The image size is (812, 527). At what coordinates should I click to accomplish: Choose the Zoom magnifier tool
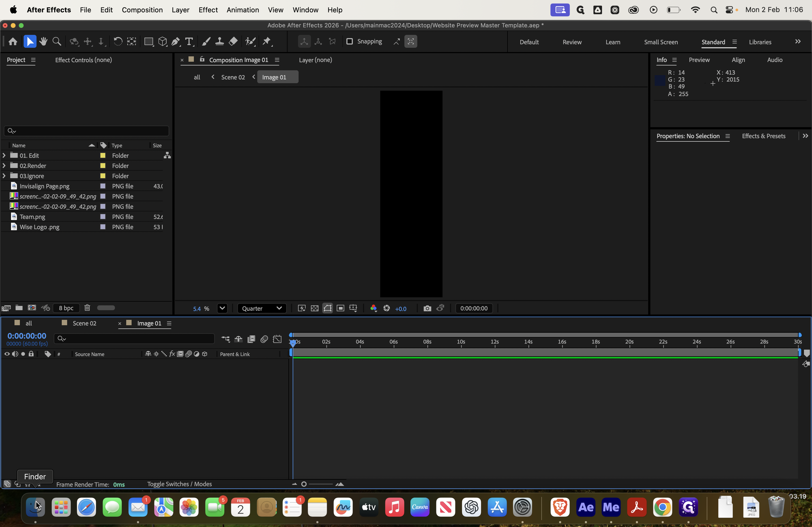click(57, 42)
